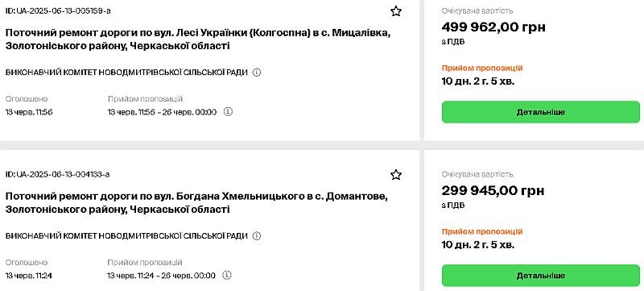Click Детальніше for the 299 945,00 грн tender
644x291 pixels.
coord(540,276)
